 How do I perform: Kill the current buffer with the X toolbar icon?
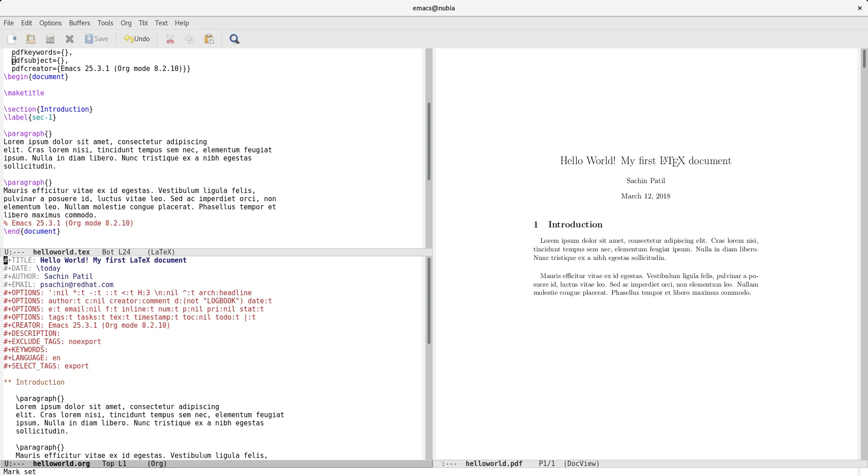click(69, 39)
